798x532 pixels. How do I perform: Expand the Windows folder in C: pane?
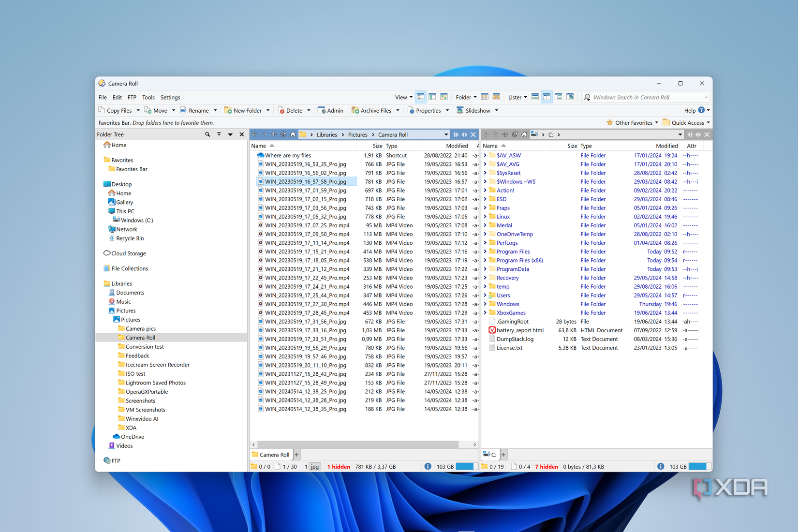pos(485,304)
